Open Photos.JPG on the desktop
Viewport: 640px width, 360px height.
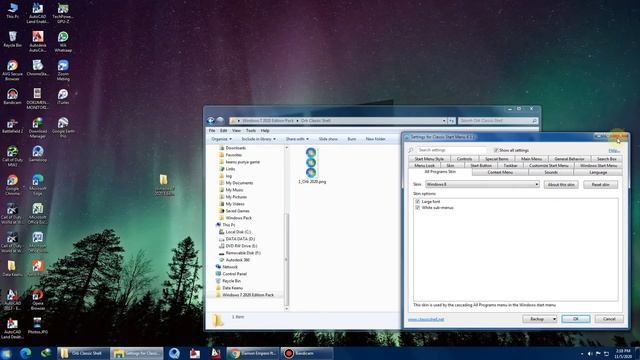tap(38, 326)
